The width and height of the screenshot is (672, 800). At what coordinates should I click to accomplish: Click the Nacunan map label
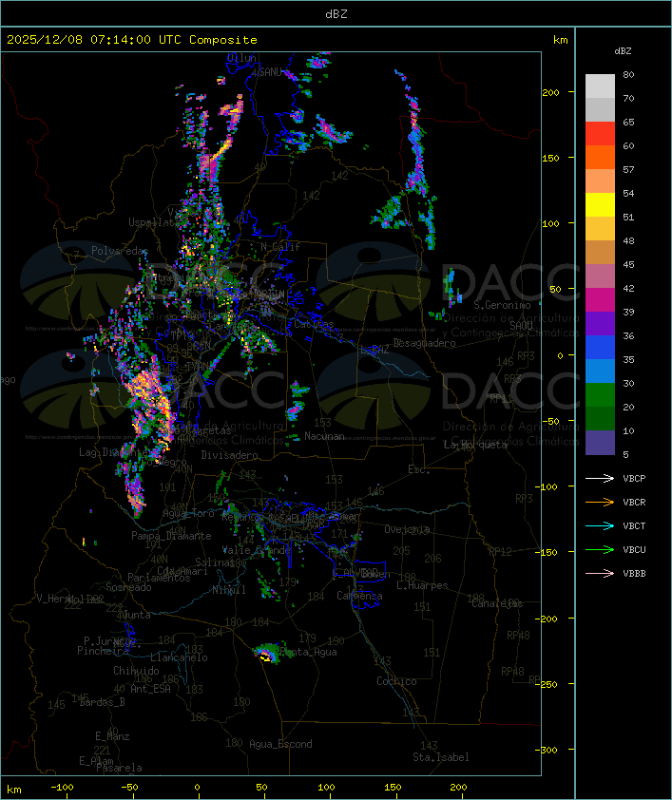[x=324, y=436]
